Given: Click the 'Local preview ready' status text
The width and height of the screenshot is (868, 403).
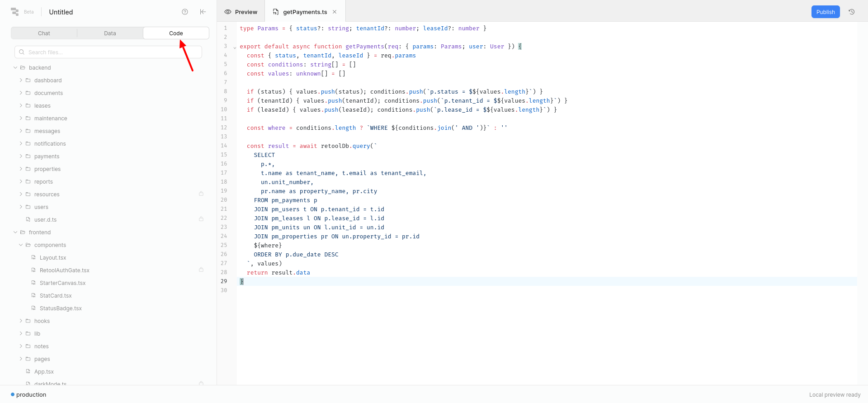Looking at the screenshot, I should click(835, 395).
